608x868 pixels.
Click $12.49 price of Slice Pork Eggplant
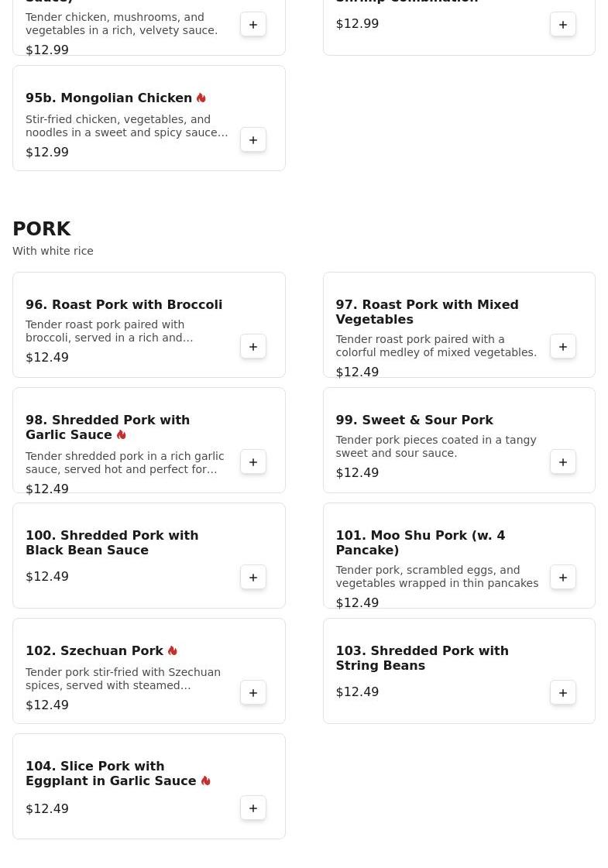[x=47, y=809]
